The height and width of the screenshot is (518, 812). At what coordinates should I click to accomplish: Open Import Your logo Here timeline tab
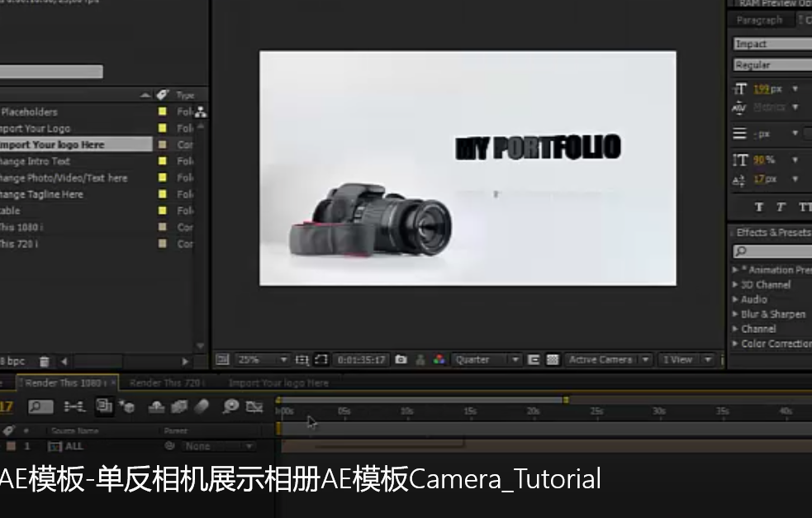coord(278,383)
